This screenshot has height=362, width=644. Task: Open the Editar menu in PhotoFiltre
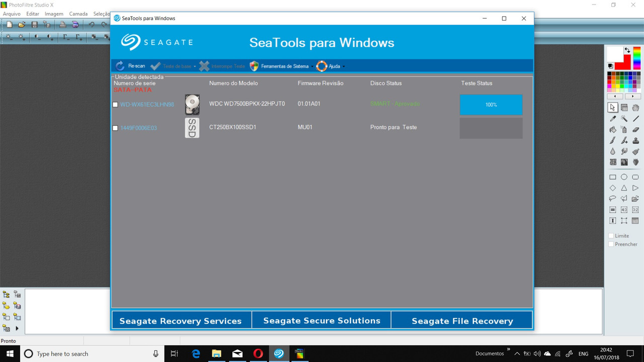[33, 14]
